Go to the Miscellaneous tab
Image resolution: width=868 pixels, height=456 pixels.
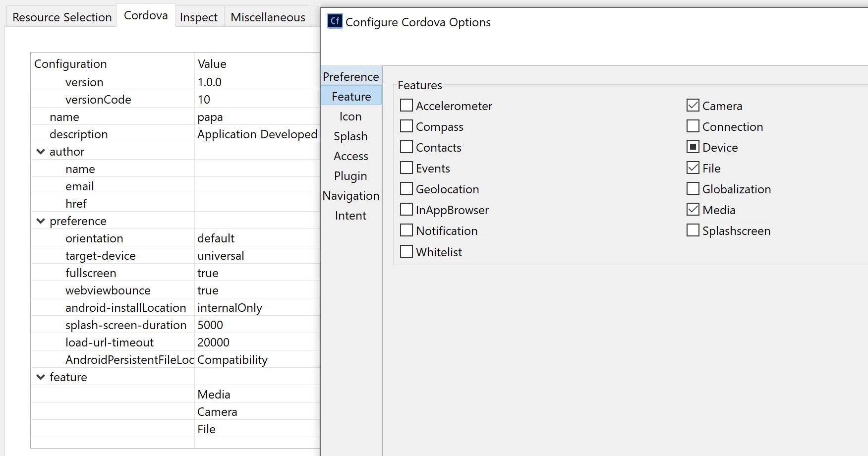[x=268, y=17]
